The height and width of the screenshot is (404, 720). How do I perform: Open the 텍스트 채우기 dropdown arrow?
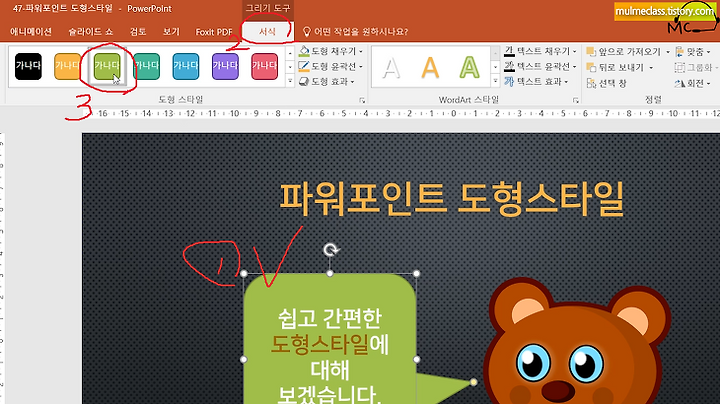coord(574,51)
